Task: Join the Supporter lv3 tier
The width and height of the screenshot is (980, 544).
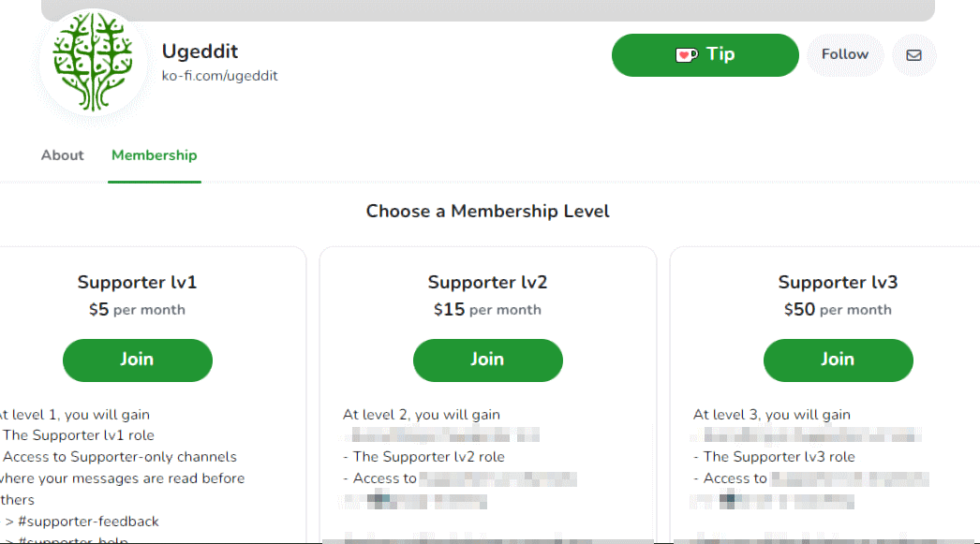Action: 838,360
